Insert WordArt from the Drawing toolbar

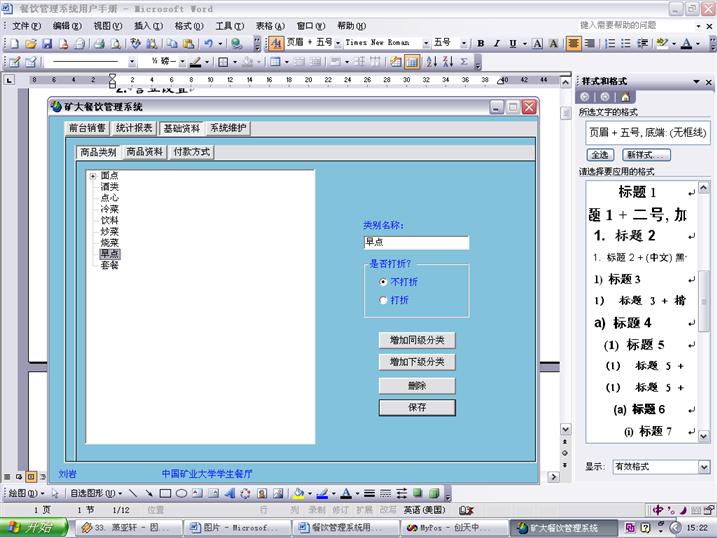click(x=230, y=493)
